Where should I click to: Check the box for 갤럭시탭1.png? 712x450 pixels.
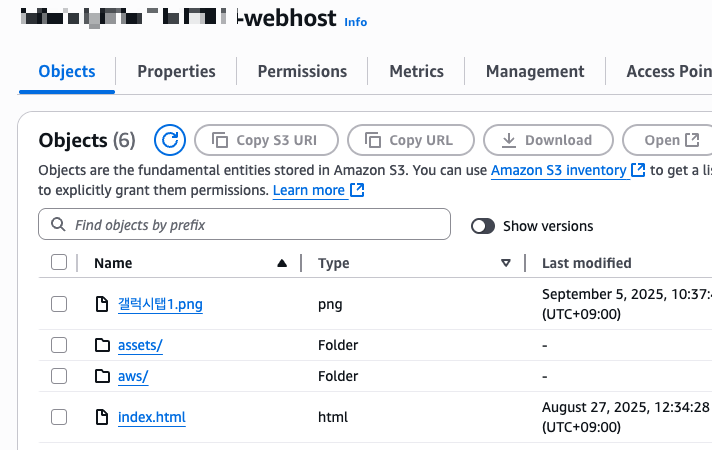coord(59,304)
